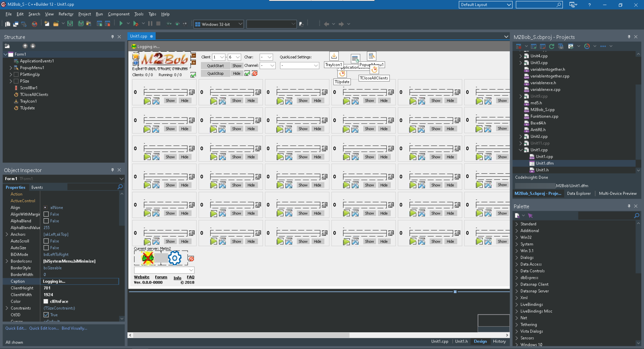Toggle green checkmark beside QuickStop Hide button
This screenshot has height=349, width=644.
tap(247, 73)
